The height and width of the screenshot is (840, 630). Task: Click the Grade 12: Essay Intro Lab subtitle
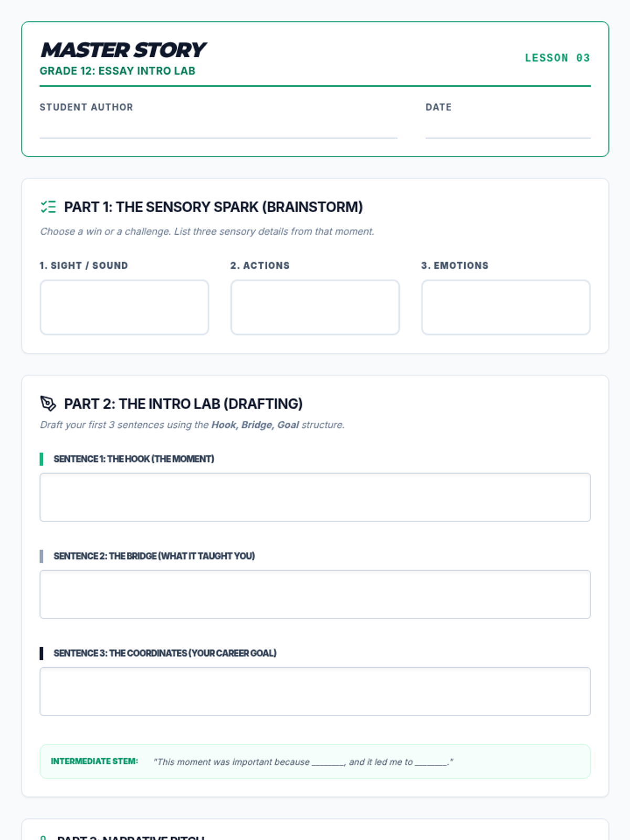pos(118,71)
